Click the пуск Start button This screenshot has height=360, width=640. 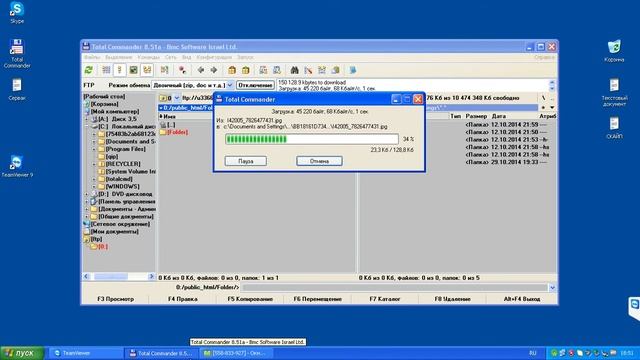[x=22, y=353]
